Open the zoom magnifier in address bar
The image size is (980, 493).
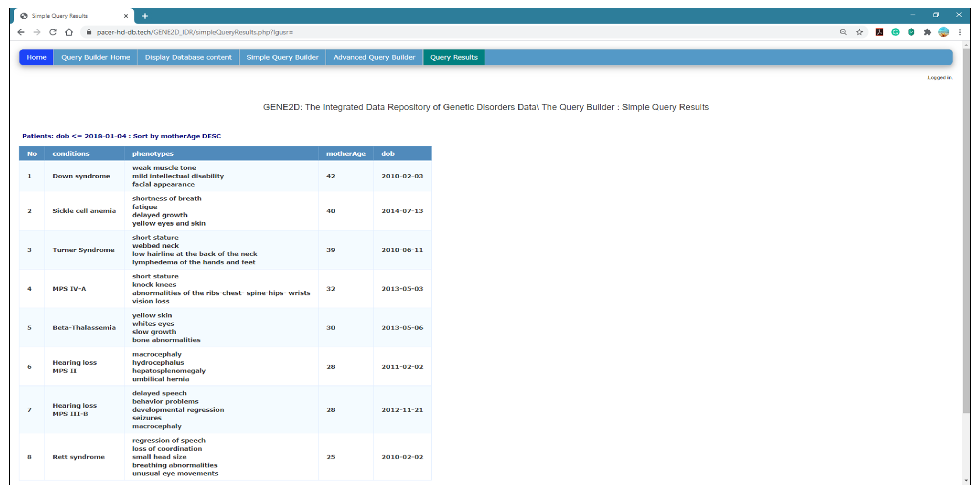tap(843, 32)
